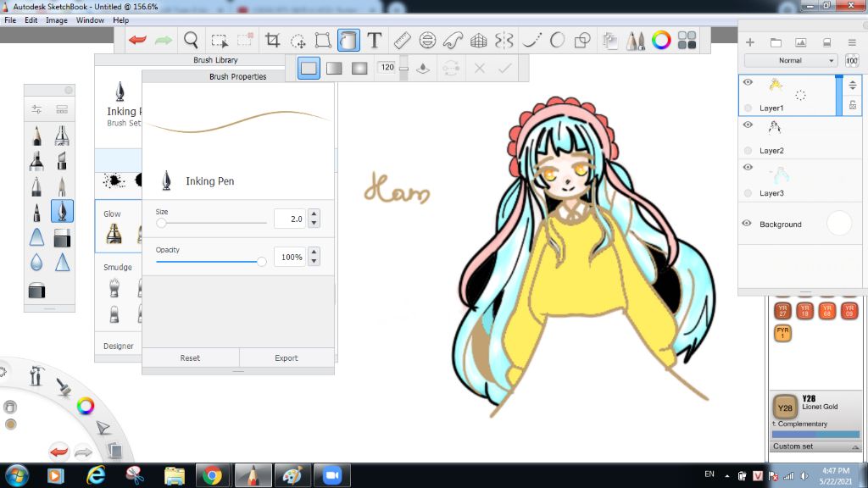Viewport: 868px width, 488px height.
Task: Select the Ellipse guide tool
Action: 427,40
